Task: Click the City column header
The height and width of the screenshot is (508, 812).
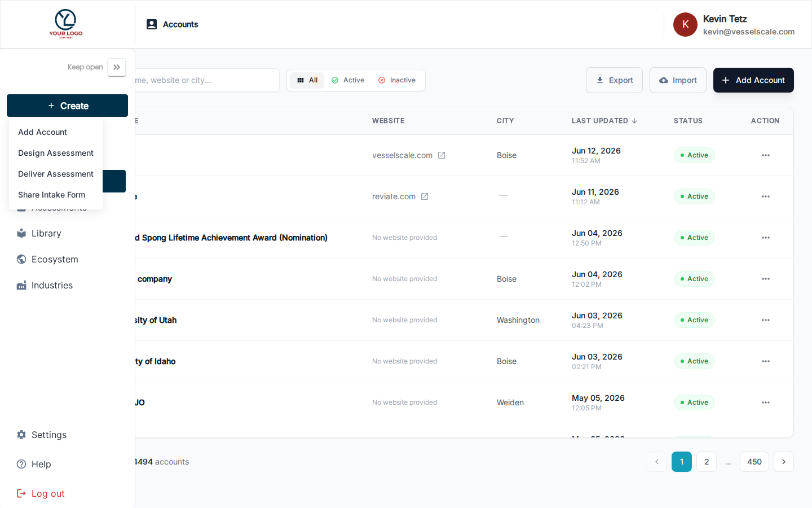Action: tap(505, 121)
